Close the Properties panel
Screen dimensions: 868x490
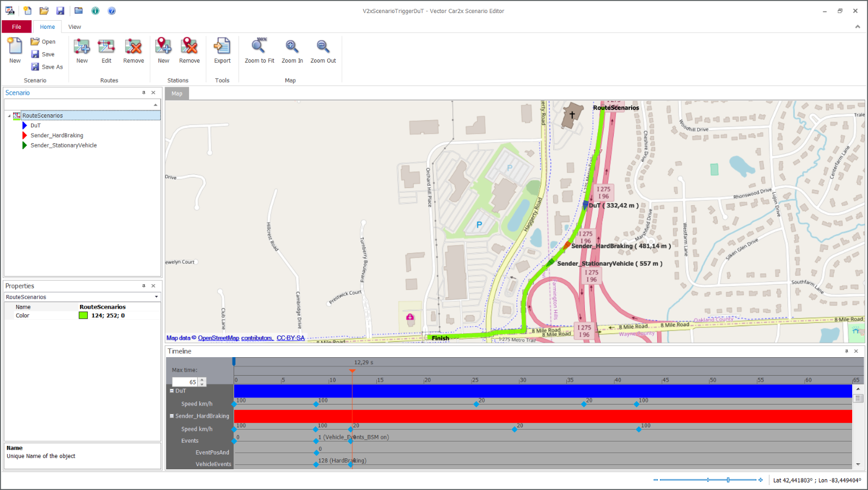154,286
